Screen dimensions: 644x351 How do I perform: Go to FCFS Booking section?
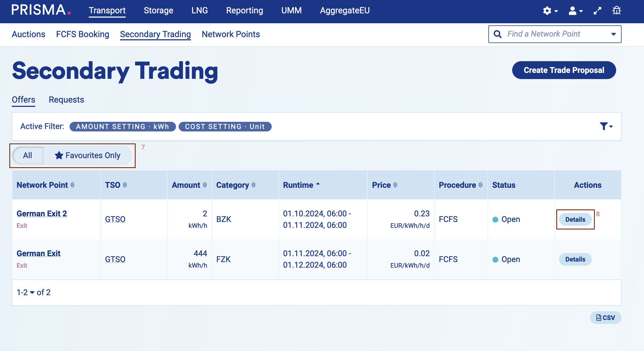[83, 34]
